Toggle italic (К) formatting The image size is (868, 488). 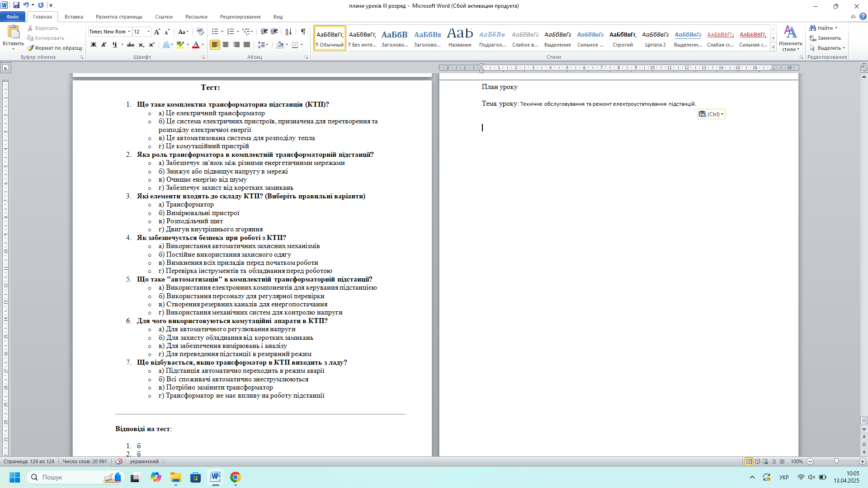(x=104, y=45)
